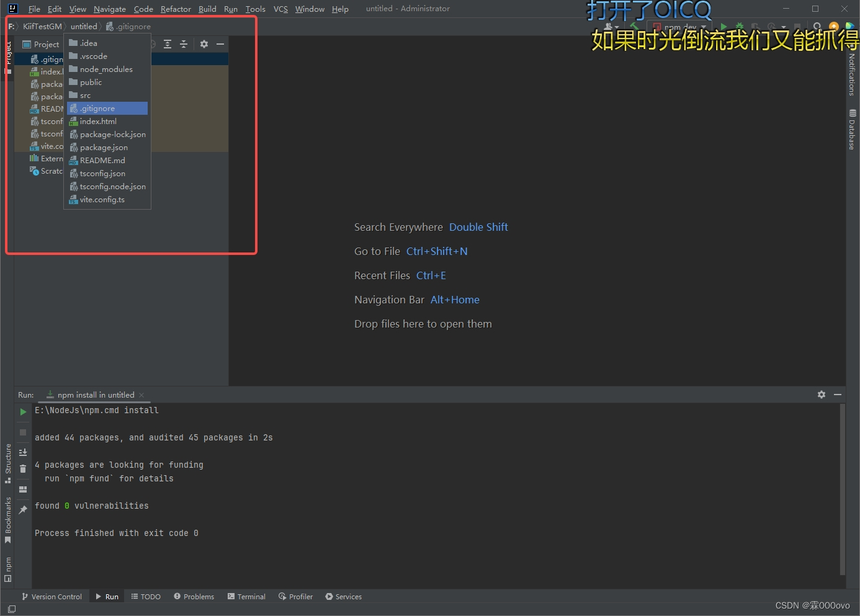Open the Terminal tool tab
Image resolution: width=860 pixels, height=616 pixels.
[246, 597]
